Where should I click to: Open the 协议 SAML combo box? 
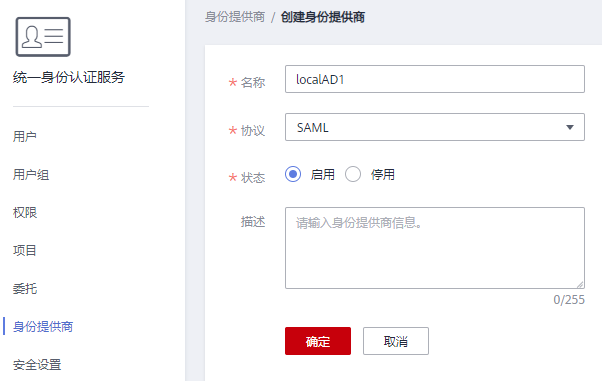point(435,127)
